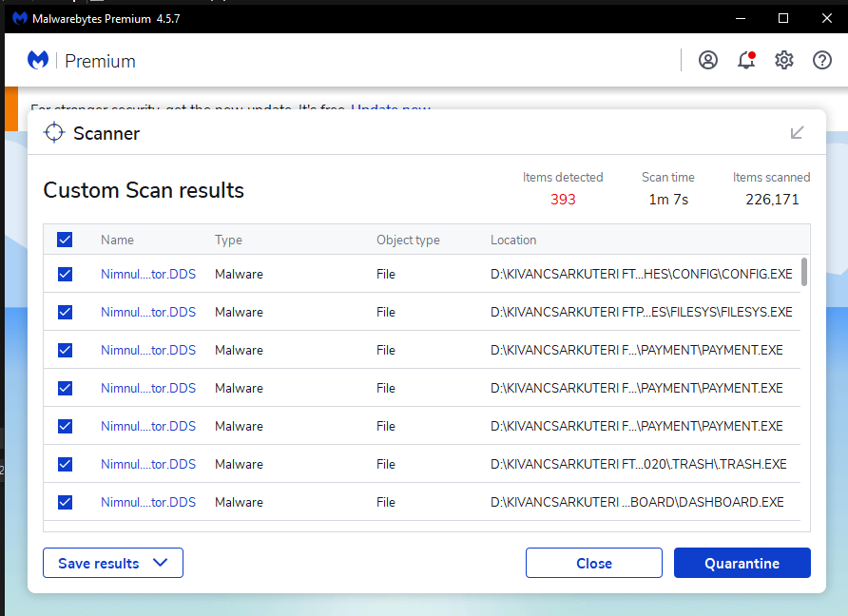This screenshot has width=848, height=616.
Task: Select the FILESYS.EXE location text
Action: (x=642, y=312)
